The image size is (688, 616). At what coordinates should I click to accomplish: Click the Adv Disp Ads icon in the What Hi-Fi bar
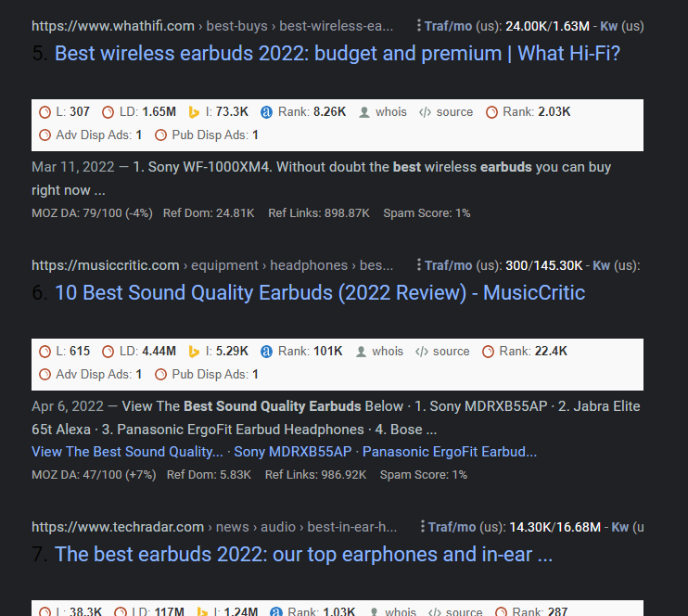[45, 135]
